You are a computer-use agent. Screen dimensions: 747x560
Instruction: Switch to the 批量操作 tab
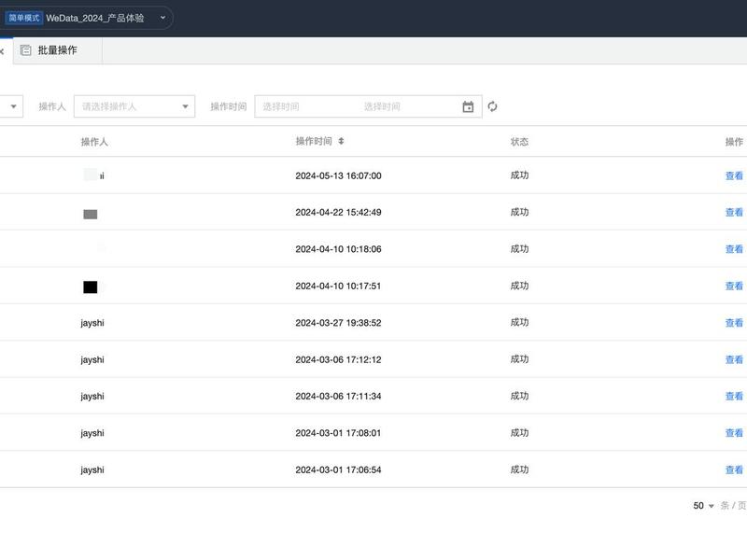pos(57,50)
